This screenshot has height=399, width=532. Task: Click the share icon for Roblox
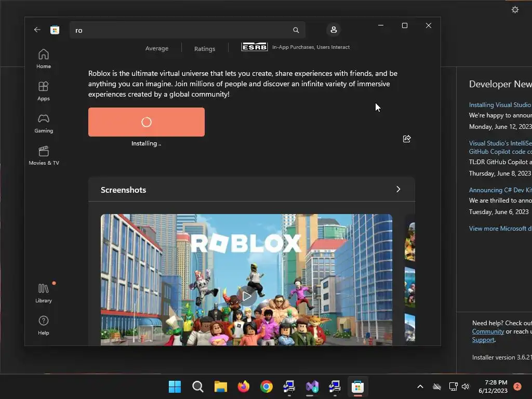coord(407,139)
